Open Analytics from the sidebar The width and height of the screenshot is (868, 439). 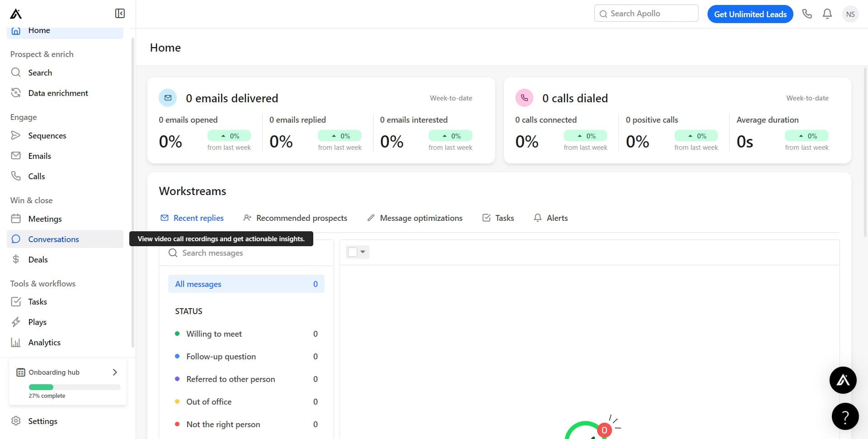pyautogui.click(x=44, y=343)
